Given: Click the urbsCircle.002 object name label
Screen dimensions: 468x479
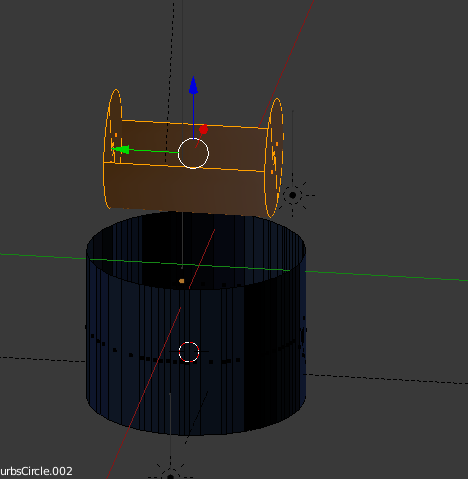Looking at the screenshot, I should [36, 471].
